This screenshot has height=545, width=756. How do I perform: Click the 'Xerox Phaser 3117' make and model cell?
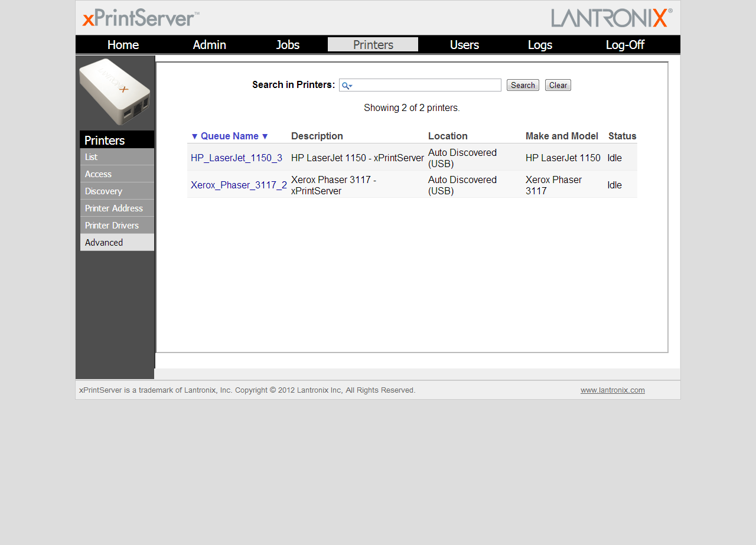tap(553, 185)
